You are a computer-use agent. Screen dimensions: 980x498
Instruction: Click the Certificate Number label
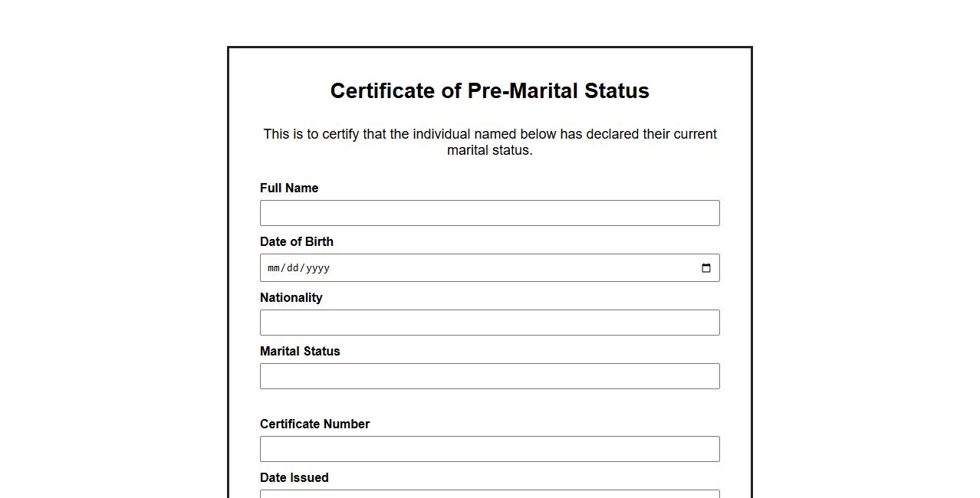(314, 424)
